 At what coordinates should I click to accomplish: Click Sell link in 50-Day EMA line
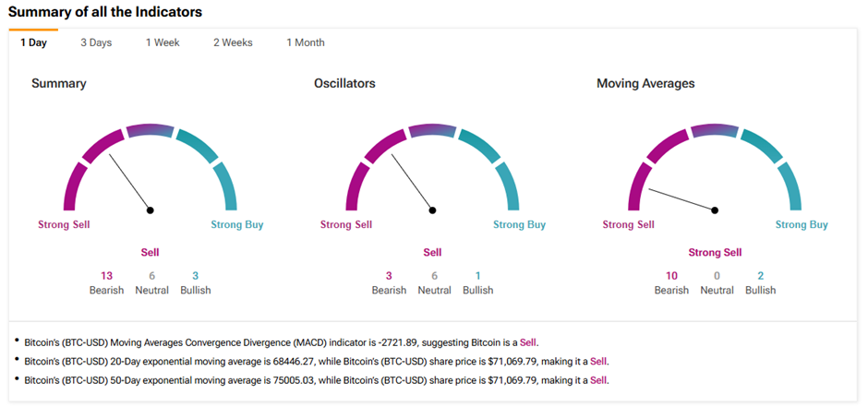coord(598,380)
